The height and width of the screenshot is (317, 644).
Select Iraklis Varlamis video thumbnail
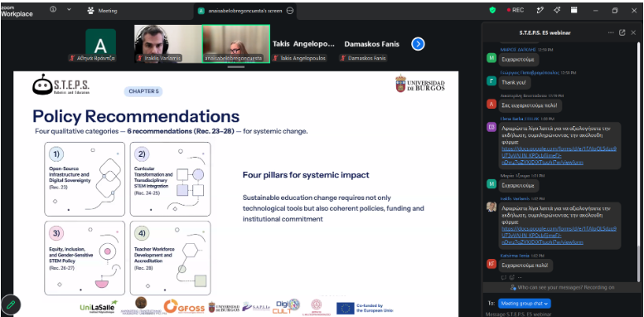pos(168,44)
